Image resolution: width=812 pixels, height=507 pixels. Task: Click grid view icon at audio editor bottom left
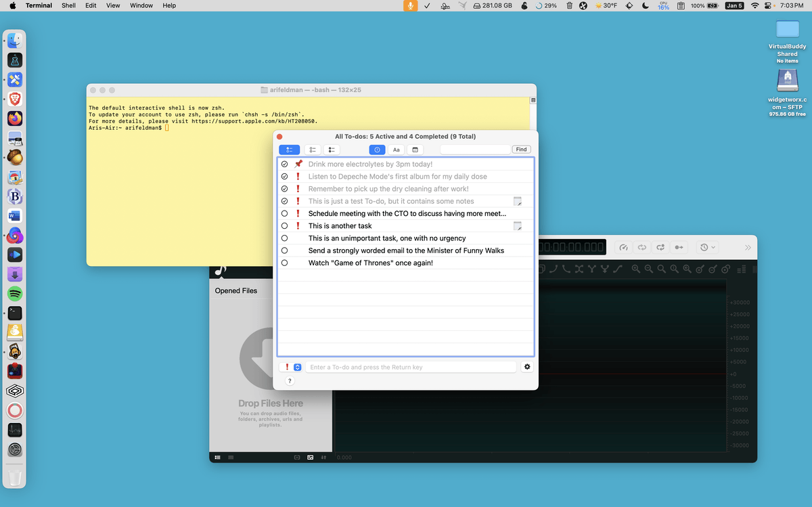pyautogui.click(x=218, y=458)
